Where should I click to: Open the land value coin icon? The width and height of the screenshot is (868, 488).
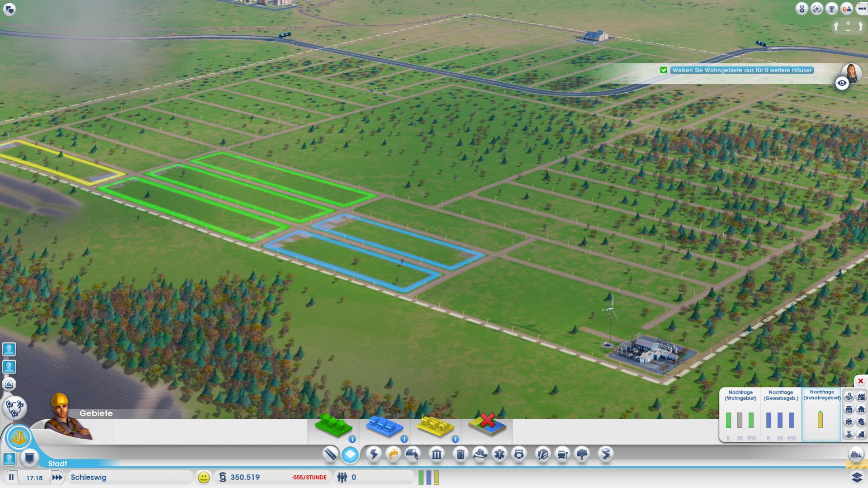849,434
